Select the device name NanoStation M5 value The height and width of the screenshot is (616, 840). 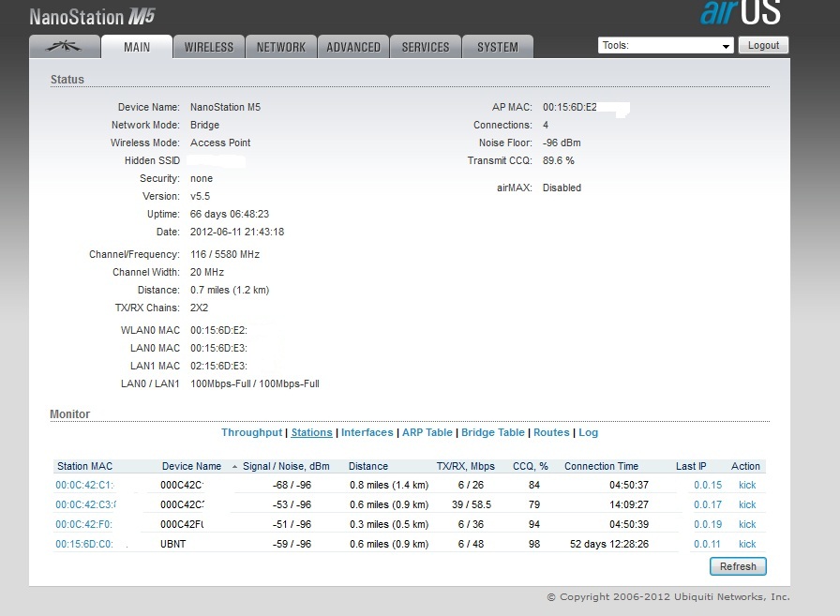226,107
